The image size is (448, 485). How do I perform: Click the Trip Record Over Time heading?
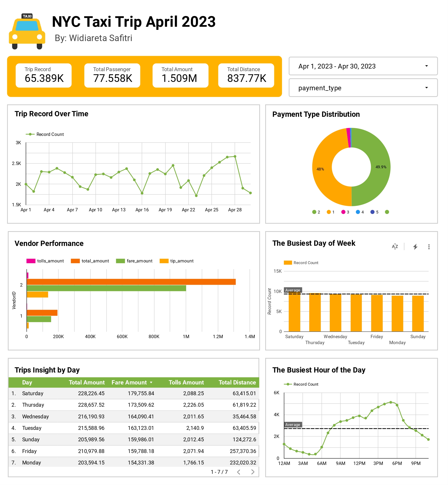point(51,114)
